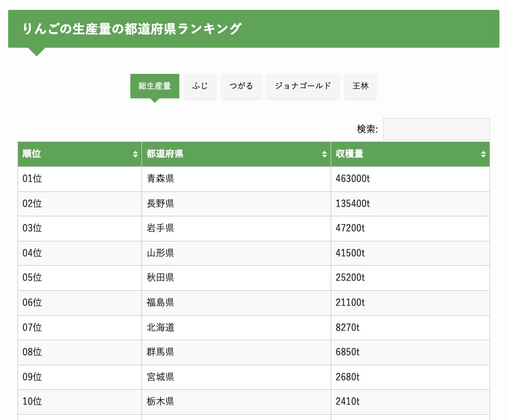This screenshot has height=420, width=507.
Task: Select the 01位 rank cell
Action: [80, 179]
